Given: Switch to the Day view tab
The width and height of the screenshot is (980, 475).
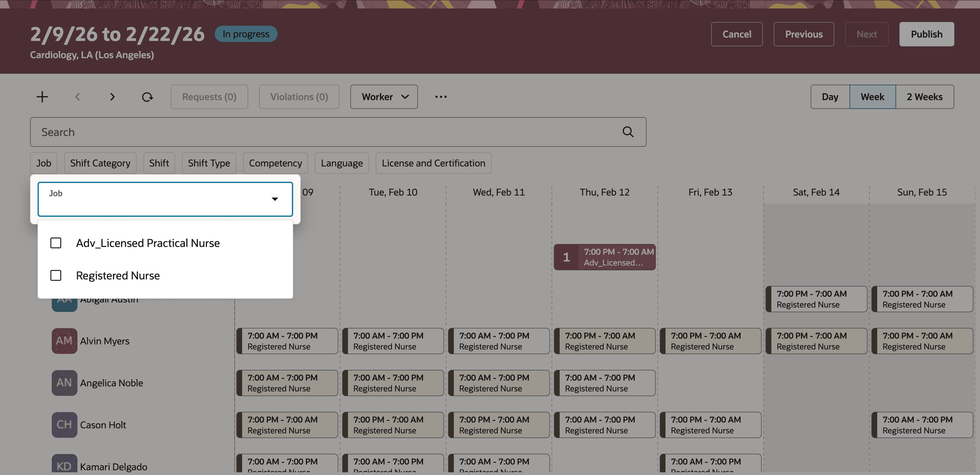Looking at the screenshot, I should (830, 96).
